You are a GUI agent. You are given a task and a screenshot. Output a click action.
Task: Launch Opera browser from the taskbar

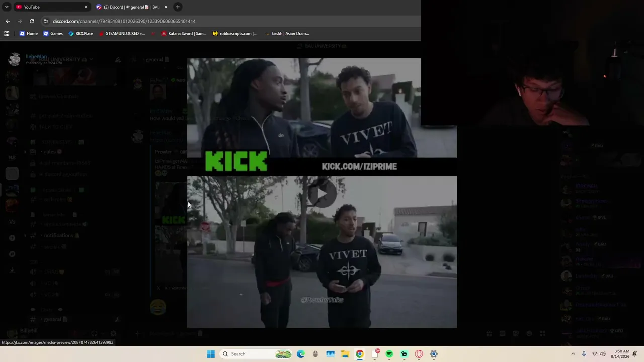click(419, 354)
